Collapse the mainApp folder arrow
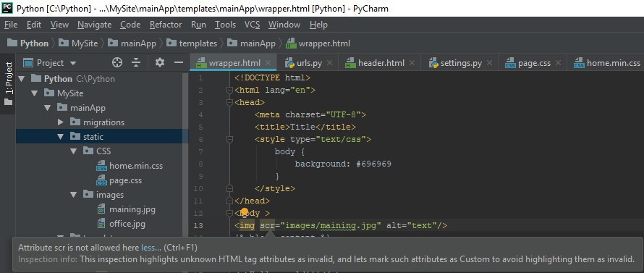Viewport: 644px width, 273px height. (48, 108)
